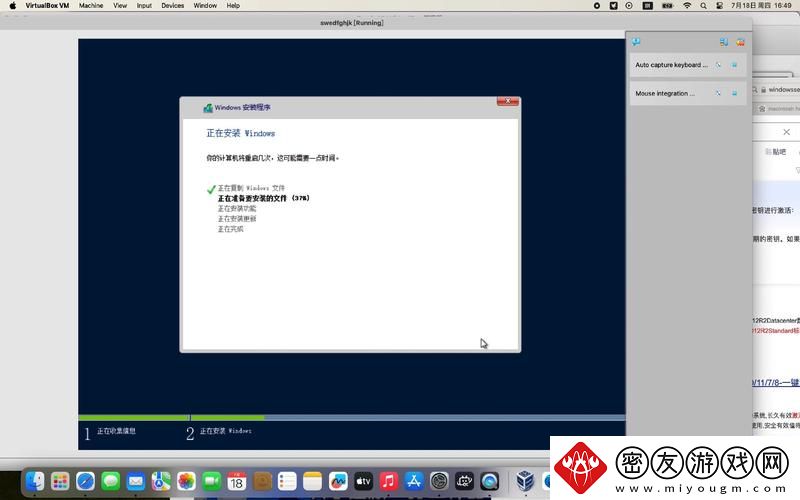Click the date and time in menu bar
The image size is (800, 500).
click(761, 6)
